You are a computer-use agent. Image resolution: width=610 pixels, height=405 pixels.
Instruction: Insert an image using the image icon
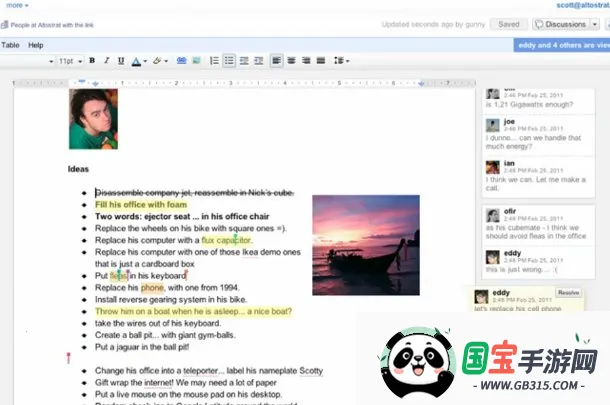[196, 61]
